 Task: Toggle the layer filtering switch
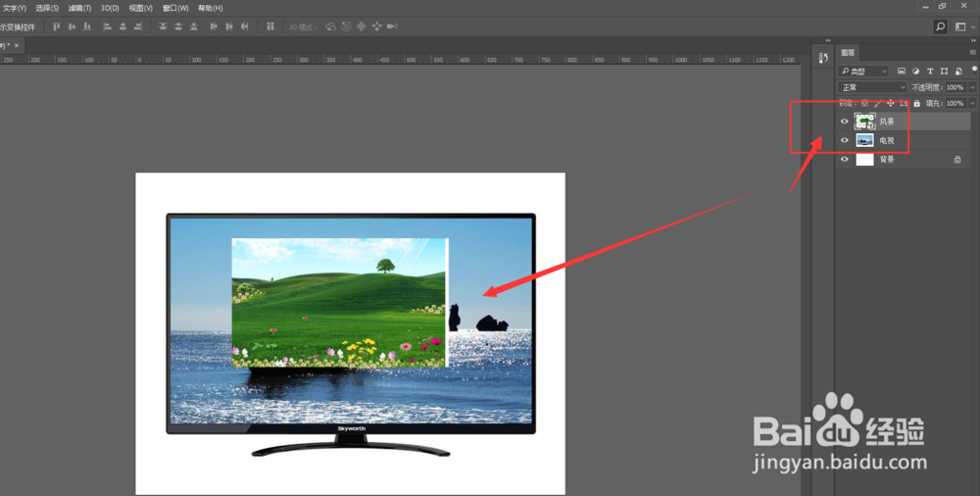click(x=974, y=71)
